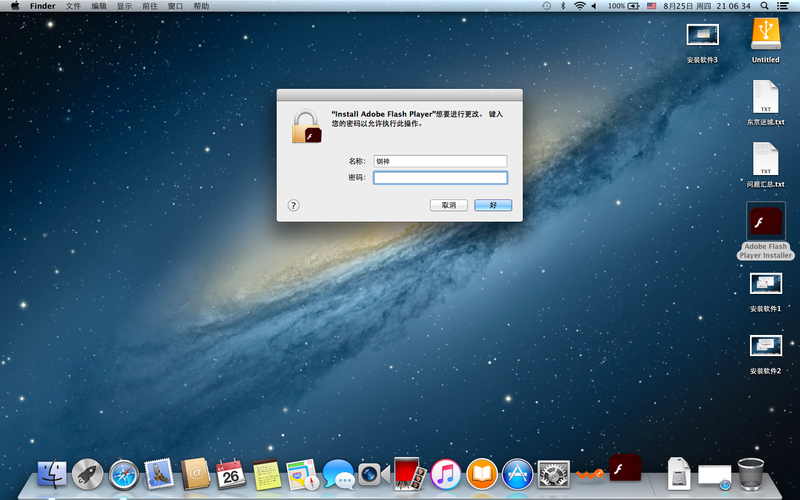The width and height of the screenshot is (800, 500).
Task: Click the help question mark button
Action: click(x=293, y=205)
